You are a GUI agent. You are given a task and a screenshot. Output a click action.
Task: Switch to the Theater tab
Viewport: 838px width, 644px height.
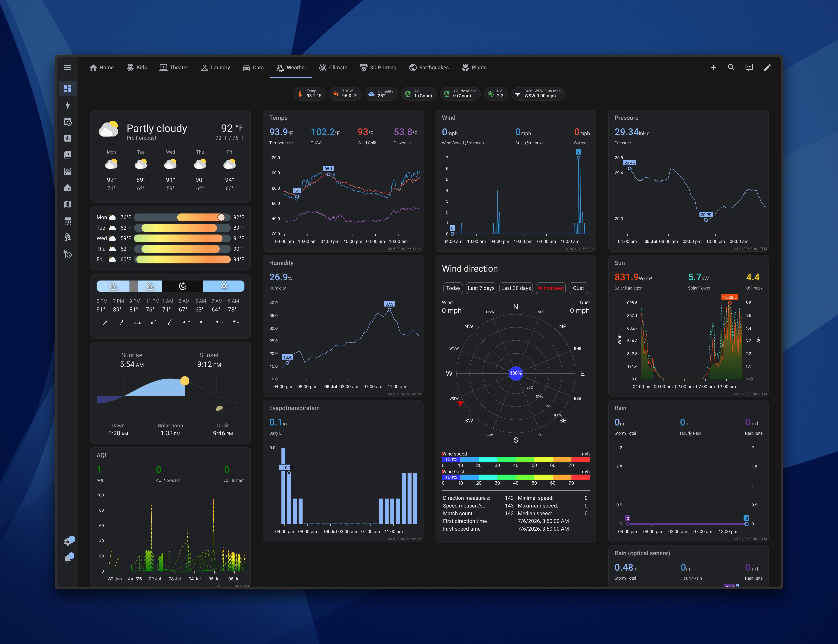point(174,67)
